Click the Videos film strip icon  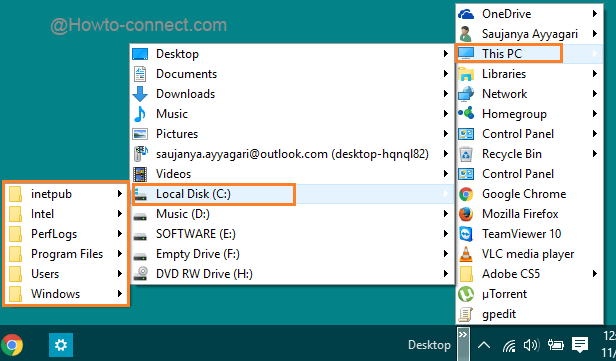(140, 174)
